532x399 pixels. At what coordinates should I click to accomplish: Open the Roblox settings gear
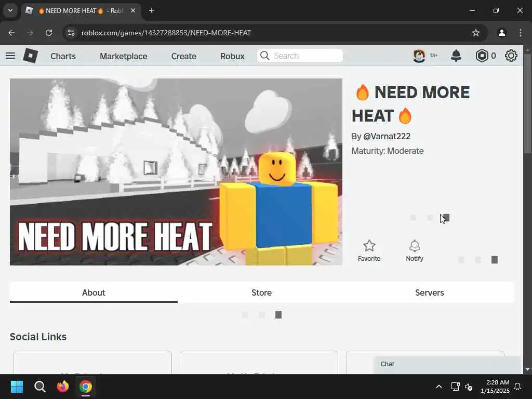[511, 56]
